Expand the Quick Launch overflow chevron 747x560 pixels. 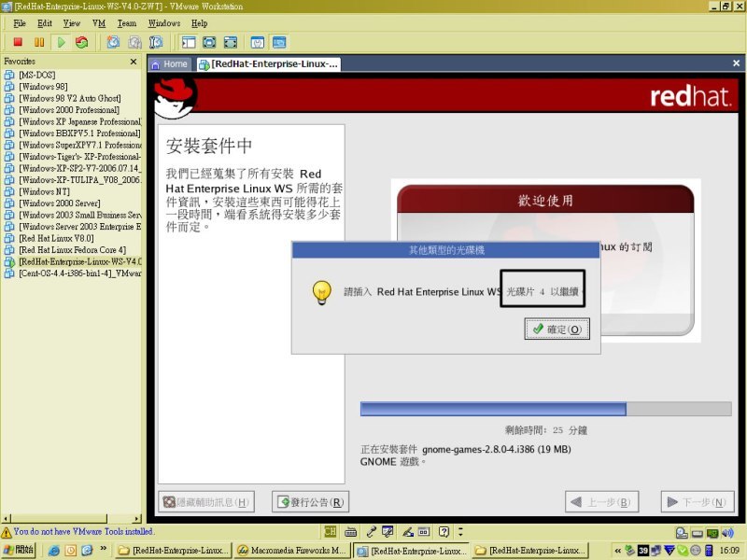point(104,549)
